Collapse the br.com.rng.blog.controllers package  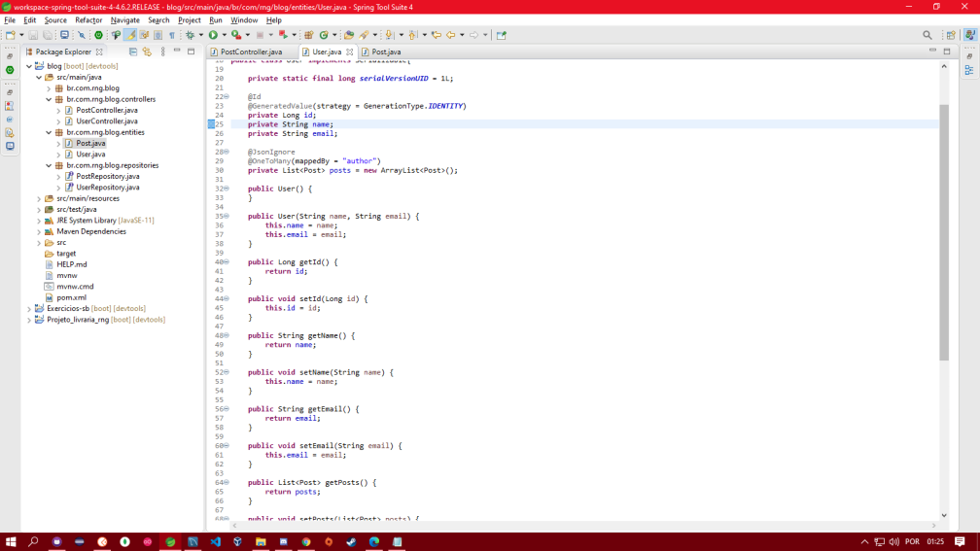(x=49, y=99)
